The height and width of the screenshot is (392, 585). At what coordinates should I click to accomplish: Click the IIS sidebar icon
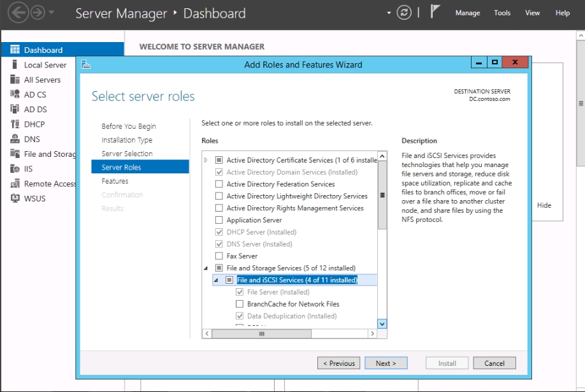pos(15,169)
